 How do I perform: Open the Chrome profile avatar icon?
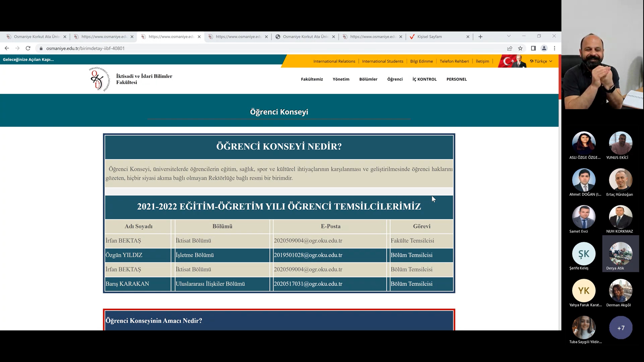(x=544, y=48)
